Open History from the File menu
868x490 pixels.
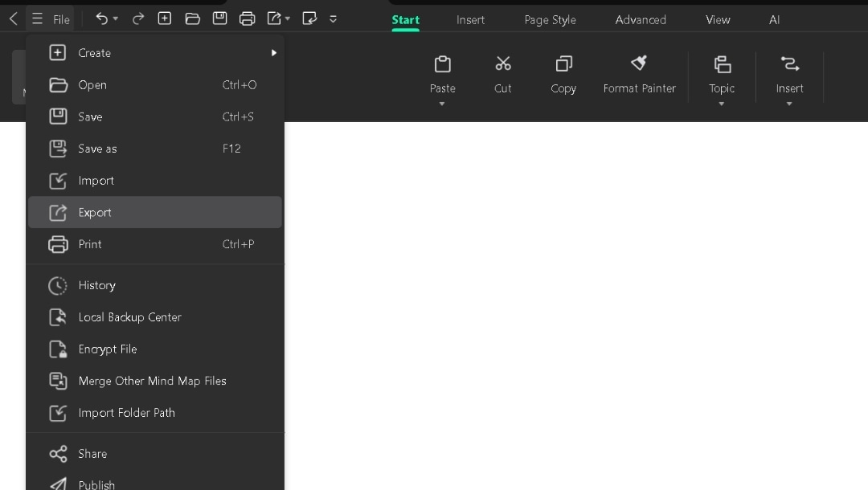pos(155,285)
